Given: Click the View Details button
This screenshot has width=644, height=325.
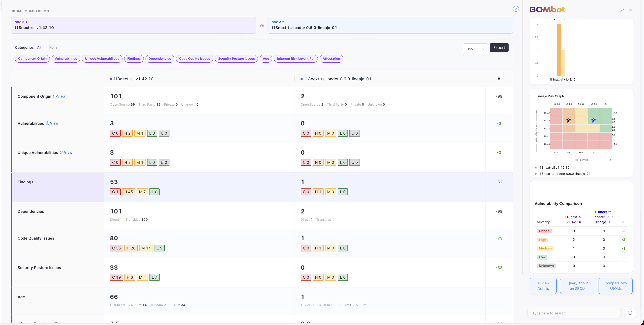Looking at the screenshot, I should 543,286.
